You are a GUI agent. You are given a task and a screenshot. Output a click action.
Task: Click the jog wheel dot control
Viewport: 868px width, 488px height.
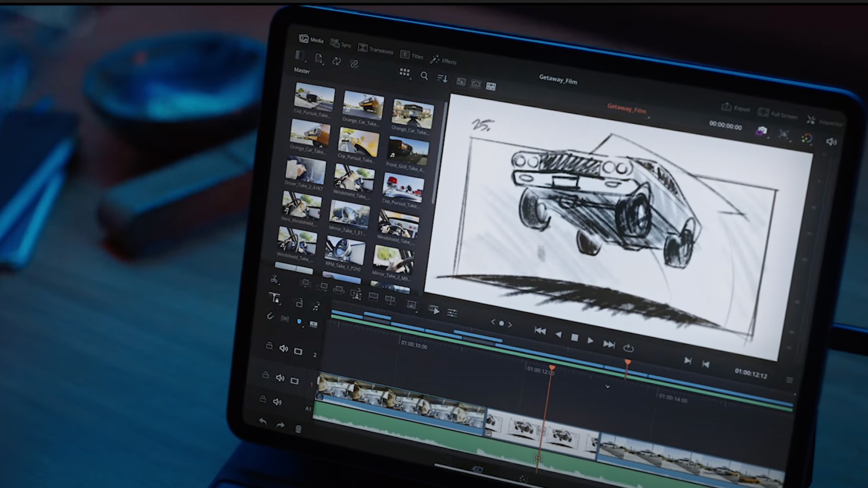coord(501,323)
